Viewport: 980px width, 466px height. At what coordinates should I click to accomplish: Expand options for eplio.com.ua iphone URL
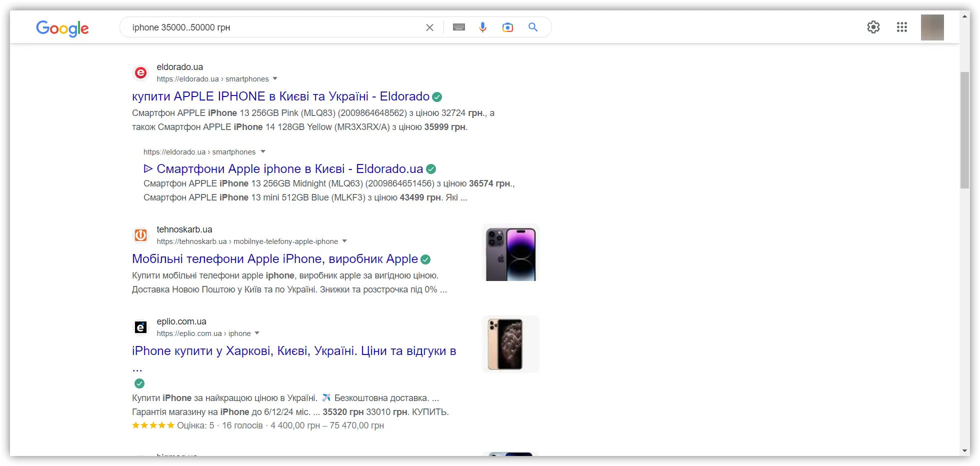point(257,333)
